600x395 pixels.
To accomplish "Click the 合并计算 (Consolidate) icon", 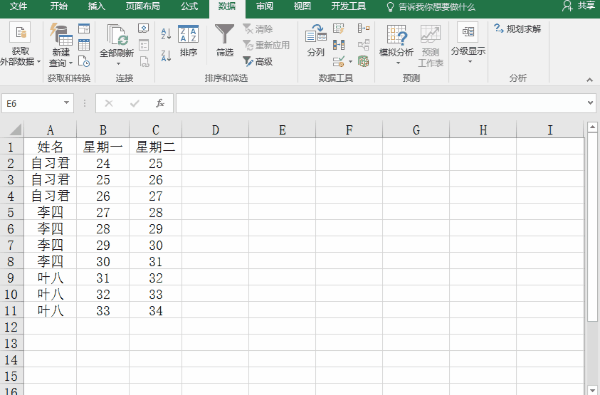I will click(x=364, y=29).
